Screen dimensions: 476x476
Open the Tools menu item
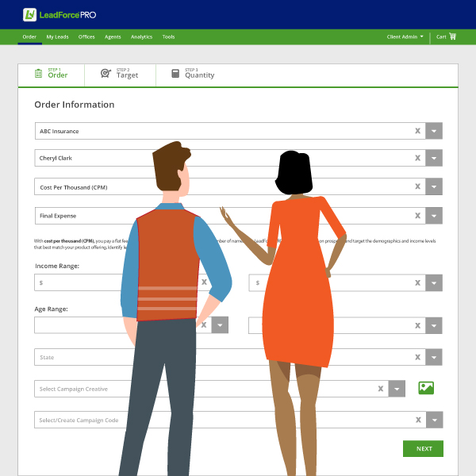tap(168, 36)
